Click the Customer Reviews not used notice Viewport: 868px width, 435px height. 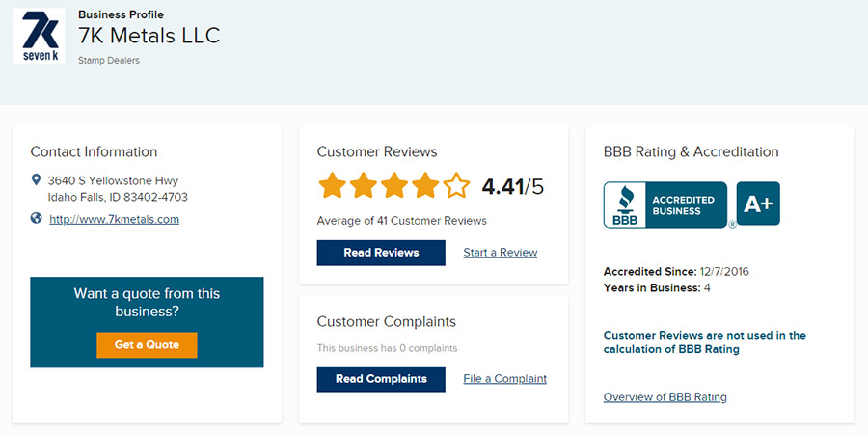pyautogui.click(x=705, y=342)
